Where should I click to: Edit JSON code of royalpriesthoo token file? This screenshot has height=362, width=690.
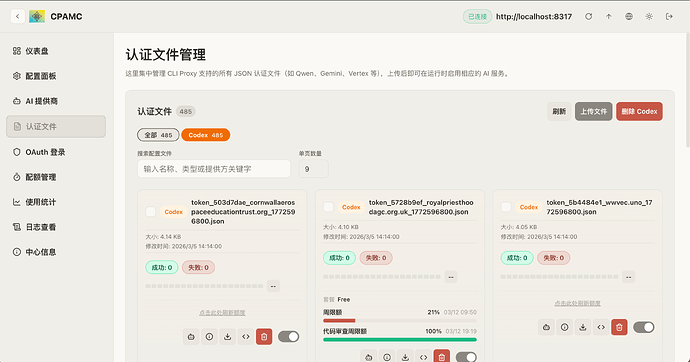click(x=423, y=356)
